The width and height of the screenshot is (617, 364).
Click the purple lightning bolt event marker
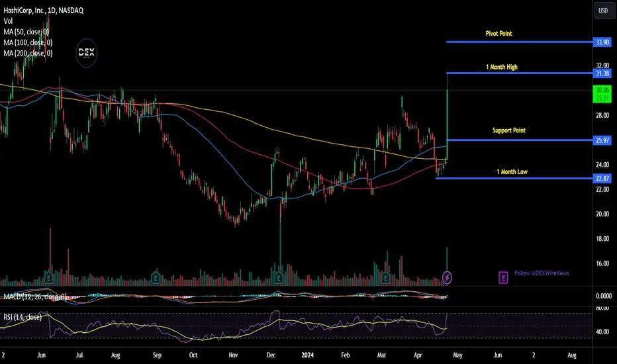coord(447,278)
